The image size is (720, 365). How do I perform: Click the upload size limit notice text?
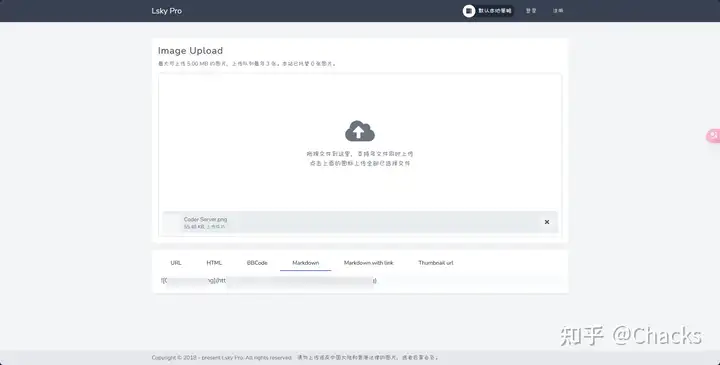click(x=247, y=64)
